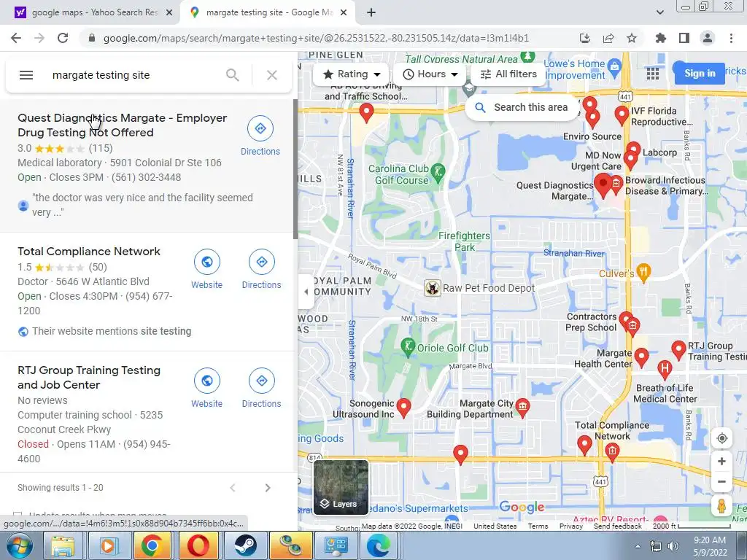Click the Oriole Golf Club marker
This screenshot has height=560, width=747.
[407, 348]
